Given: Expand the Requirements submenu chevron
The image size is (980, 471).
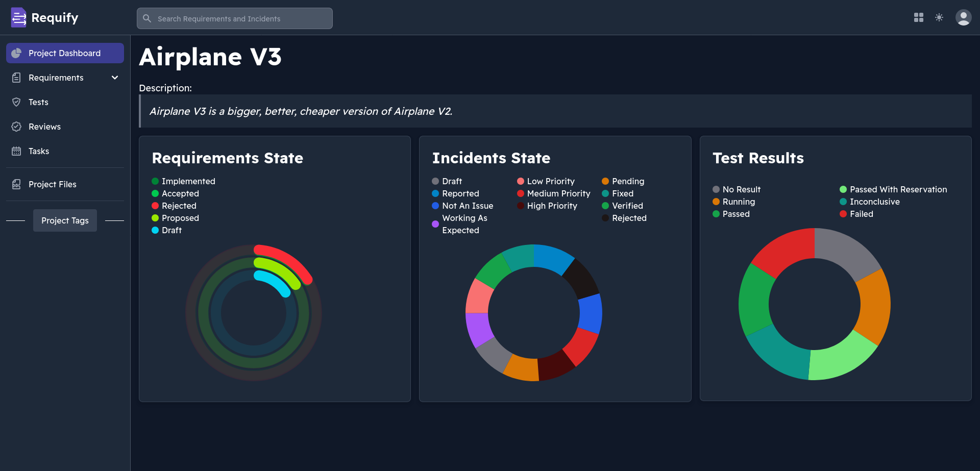Looking at the screenshot, I should click(115, 78).
